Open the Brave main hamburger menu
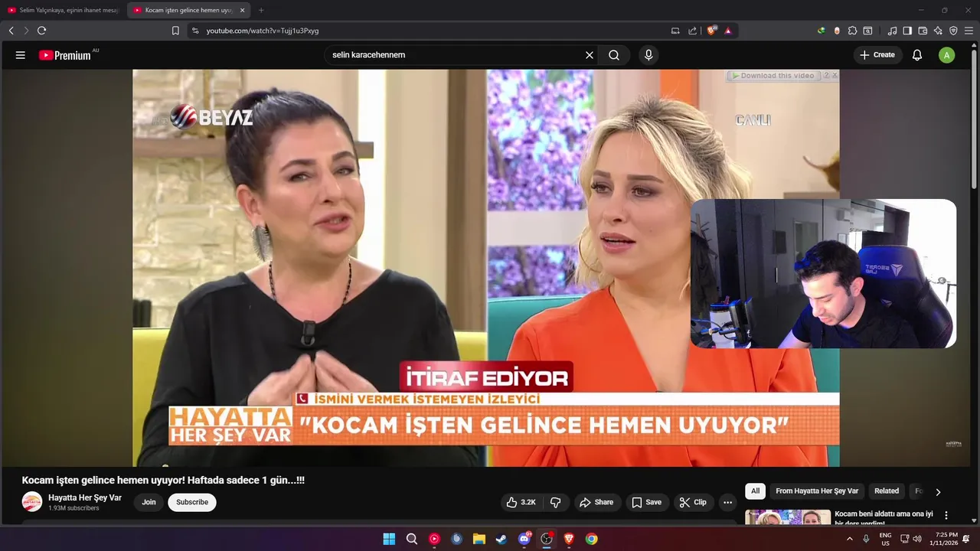980x551 pixels. tap(969, 31)
